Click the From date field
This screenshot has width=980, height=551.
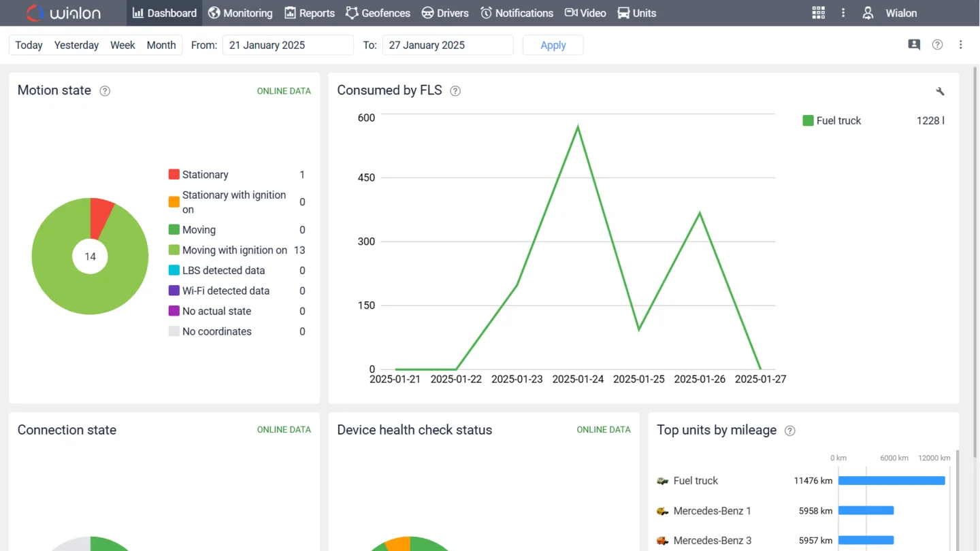pos(288,45)
